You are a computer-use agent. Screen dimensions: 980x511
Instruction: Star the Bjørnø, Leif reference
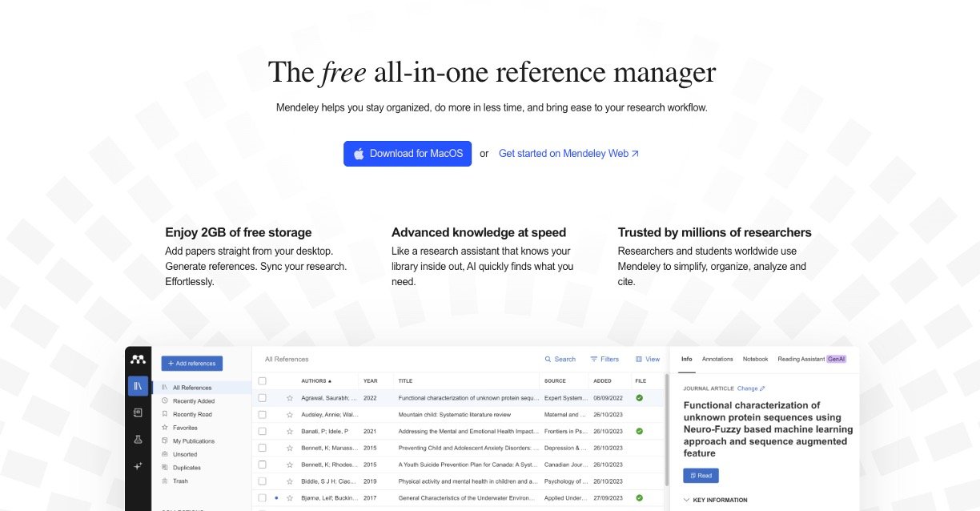[290, 498]
